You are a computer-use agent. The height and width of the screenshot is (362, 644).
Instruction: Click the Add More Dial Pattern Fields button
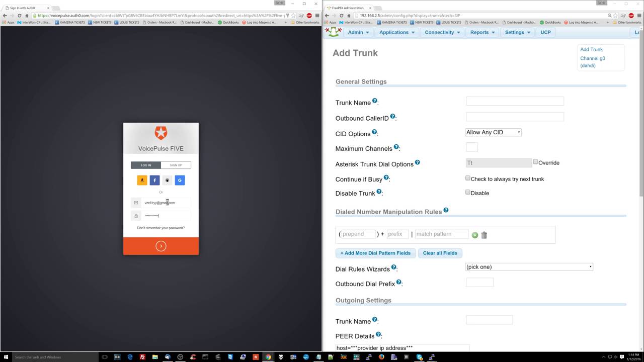(x=375, y=253)
